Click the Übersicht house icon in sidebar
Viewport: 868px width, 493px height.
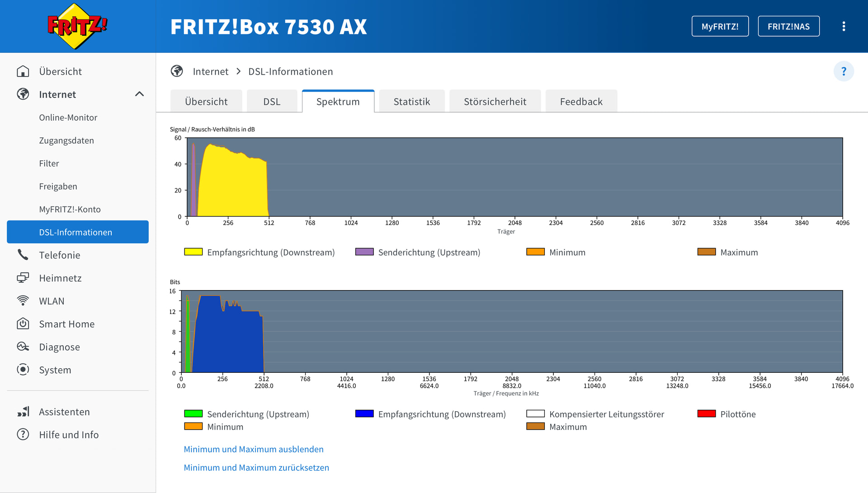click(23, 71)
